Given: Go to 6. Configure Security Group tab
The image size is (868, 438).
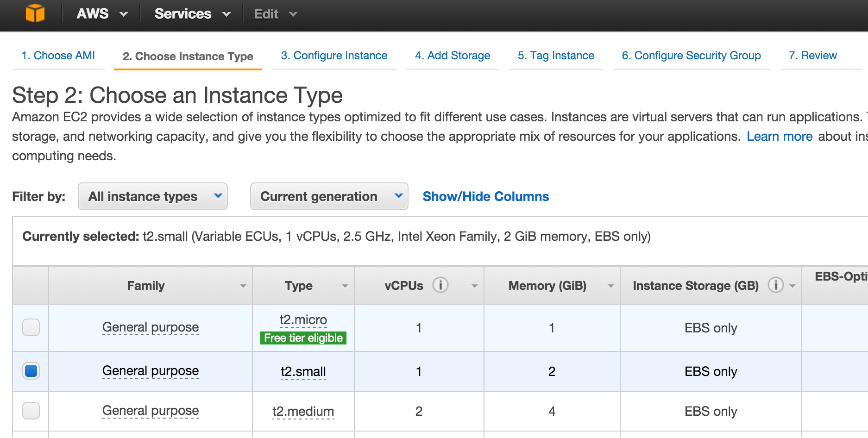Looking at the screenshot, I should point(692,56).
